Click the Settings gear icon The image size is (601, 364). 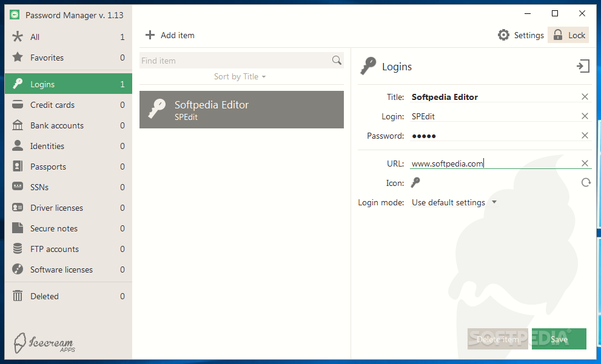tap(503, 35)
